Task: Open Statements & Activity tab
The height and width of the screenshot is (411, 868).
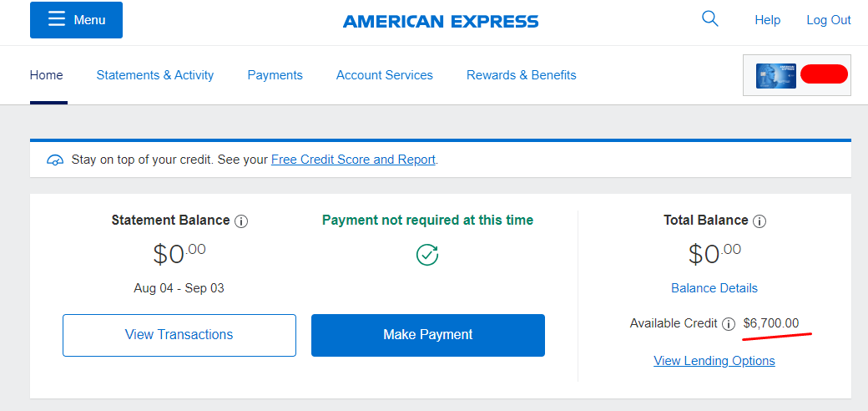Action: point(155,75)
